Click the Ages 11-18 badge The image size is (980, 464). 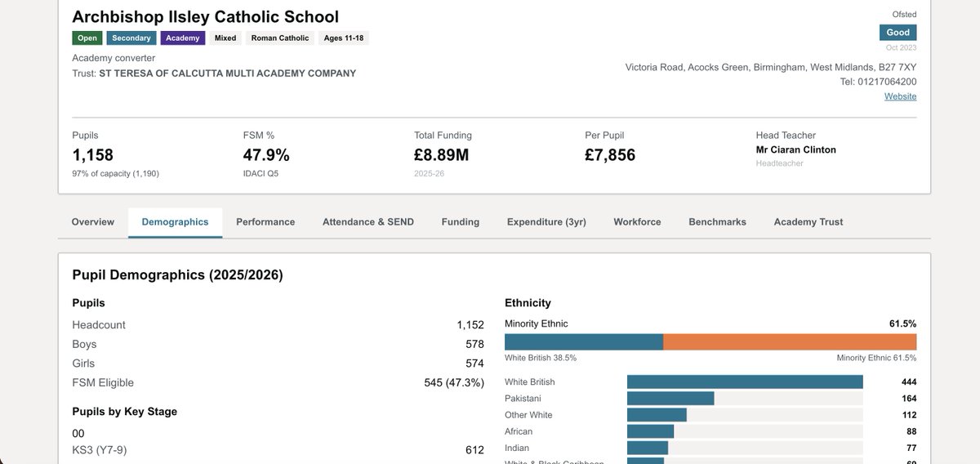(344, 38)
